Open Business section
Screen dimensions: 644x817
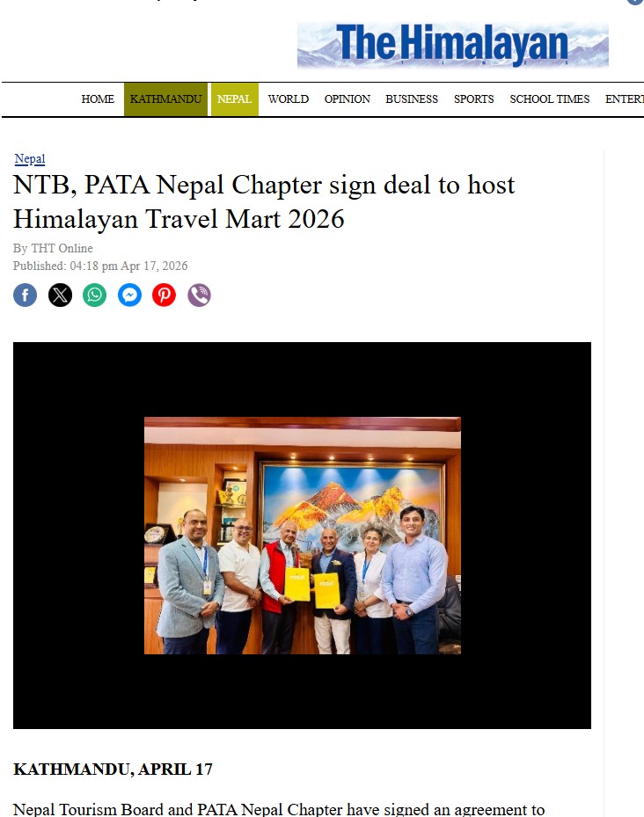coord(412,99)
